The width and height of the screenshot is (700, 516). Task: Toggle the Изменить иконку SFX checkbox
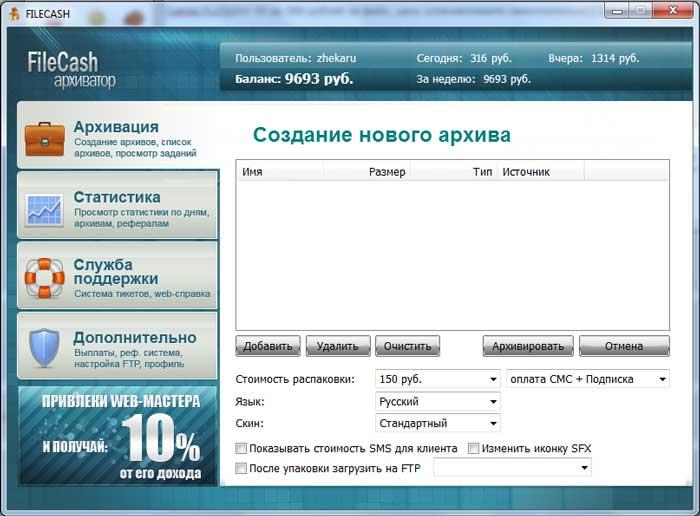click(x=475, y=449)
